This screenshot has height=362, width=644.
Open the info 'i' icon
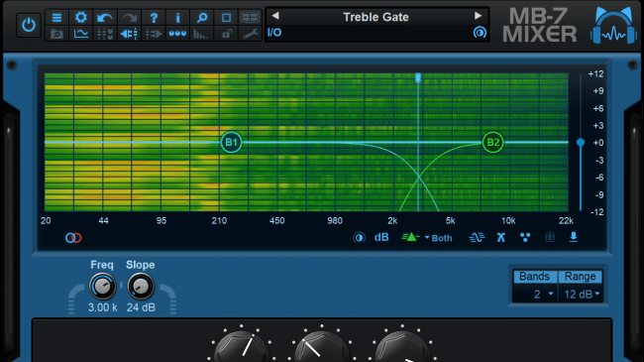pyautogui.click(x=177, y=18)
